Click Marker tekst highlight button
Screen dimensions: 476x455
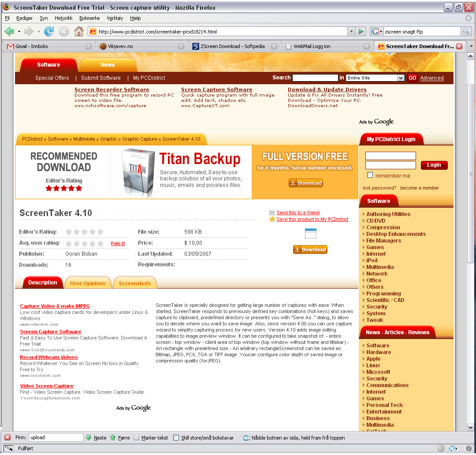point(151,437)
